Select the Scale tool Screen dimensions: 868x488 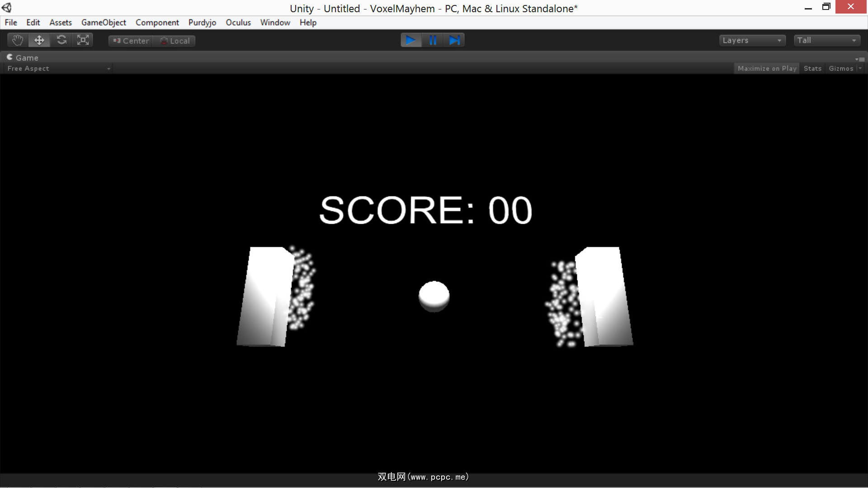(x=83, y=40)
